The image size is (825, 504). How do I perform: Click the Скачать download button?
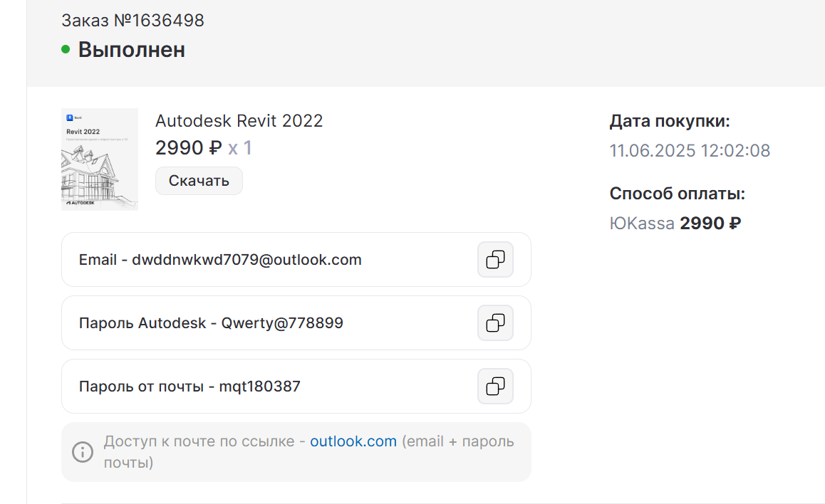[199, 181]
